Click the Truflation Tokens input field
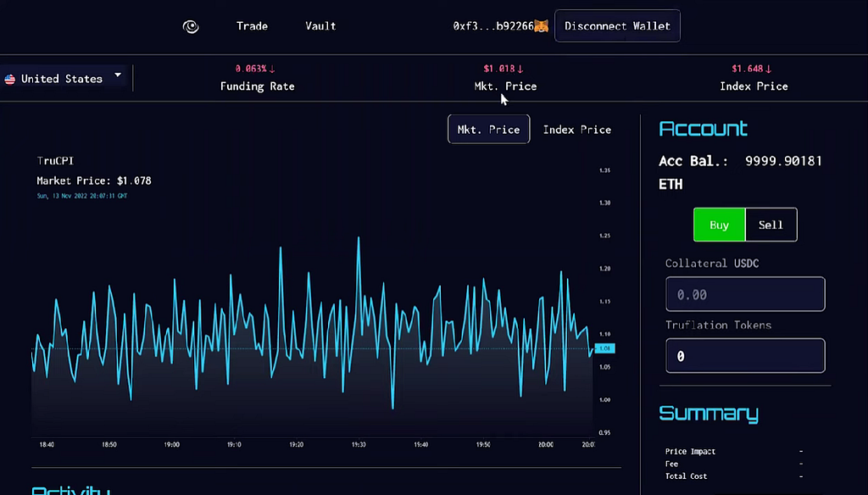The width and height of the screenshot is (868, 495). [x=745, y=355]
